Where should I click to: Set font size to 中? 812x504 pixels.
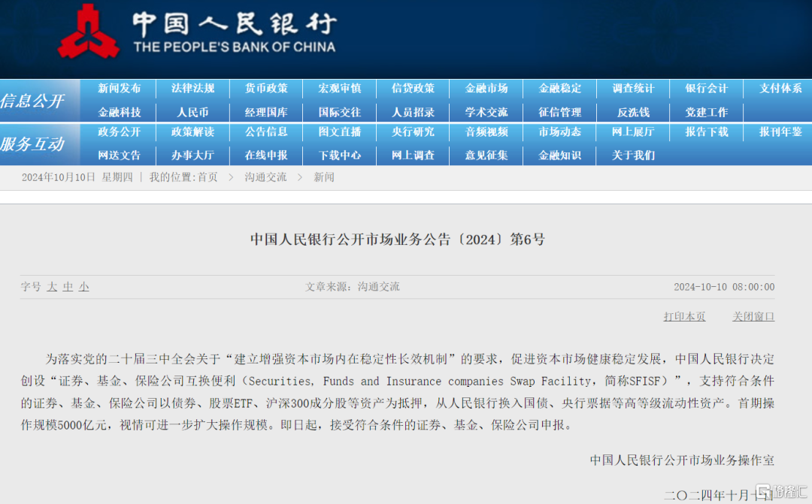coord(68,287)
